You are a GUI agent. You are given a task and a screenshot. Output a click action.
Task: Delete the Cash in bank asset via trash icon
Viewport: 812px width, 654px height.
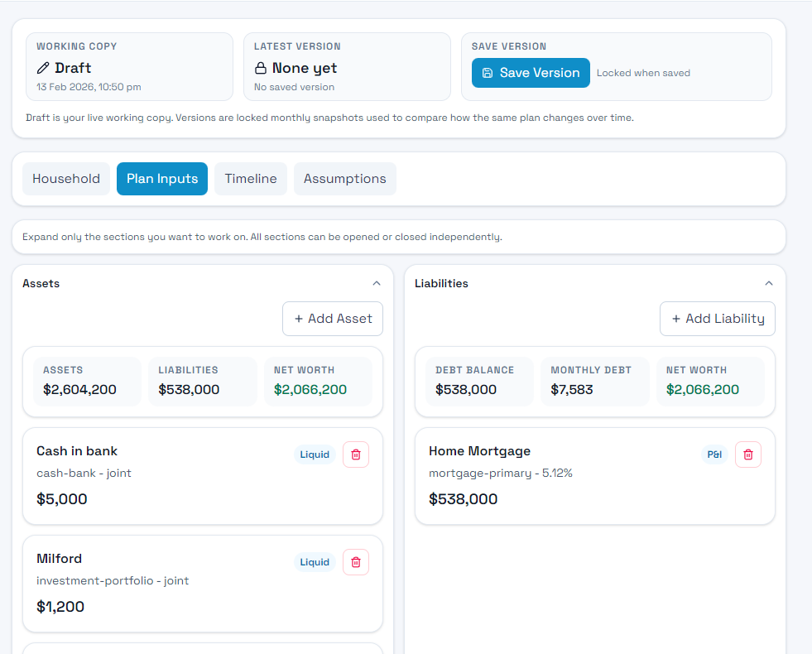click(355, 454)
